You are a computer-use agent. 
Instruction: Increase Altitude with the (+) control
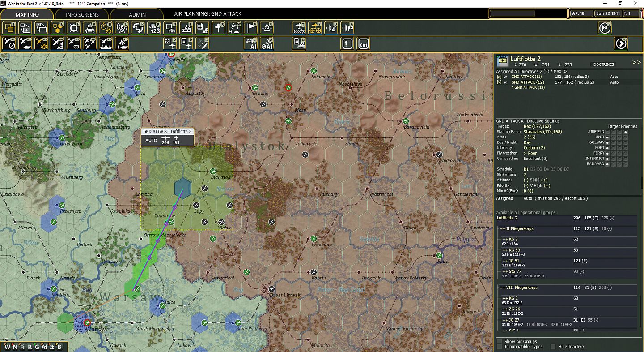544,180
